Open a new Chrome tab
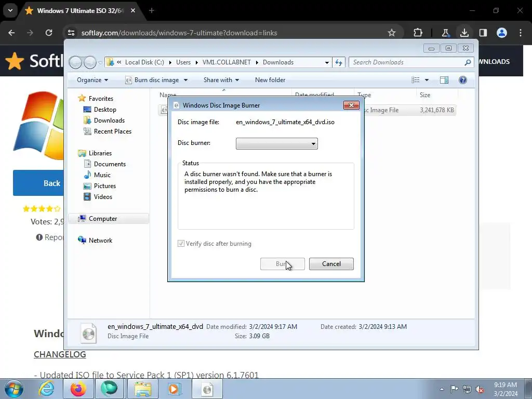 click(x=152, y=10)
